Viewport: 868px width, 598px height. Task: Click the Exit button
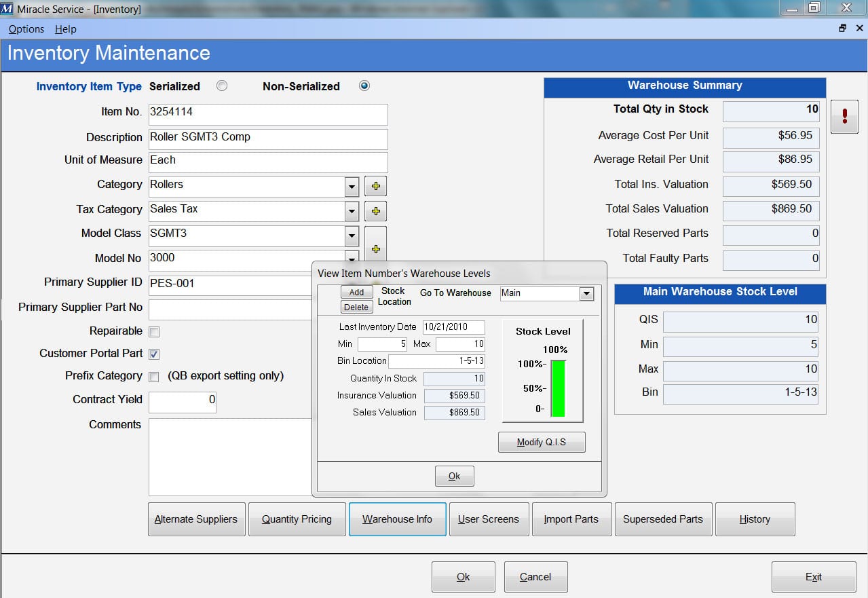pos(814,577)
